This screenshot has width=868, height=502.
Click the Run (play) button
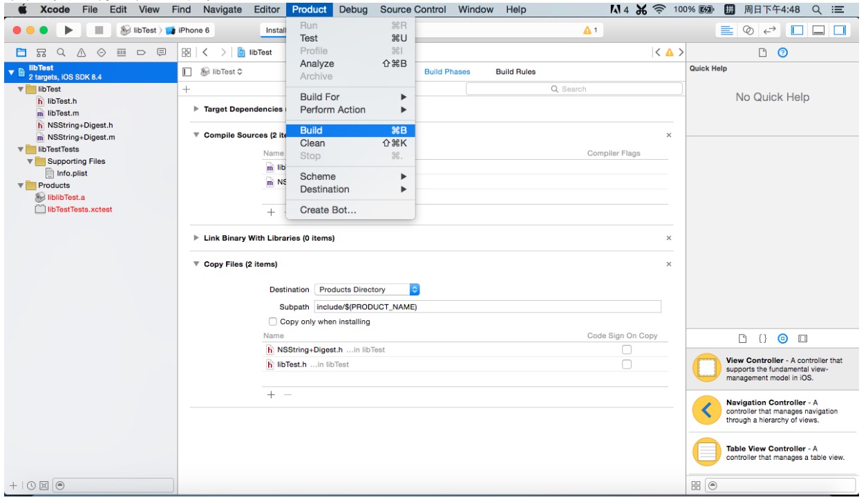point(68,30)
